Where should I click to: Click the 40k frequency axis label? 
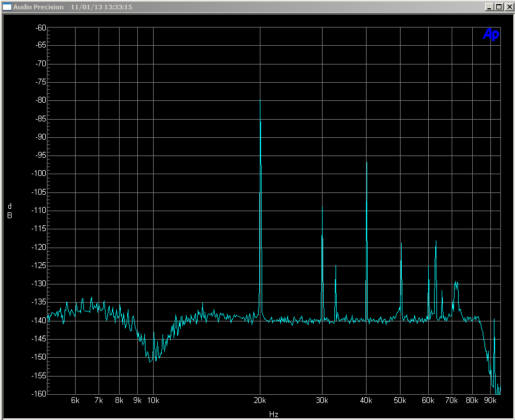point(366,400)
